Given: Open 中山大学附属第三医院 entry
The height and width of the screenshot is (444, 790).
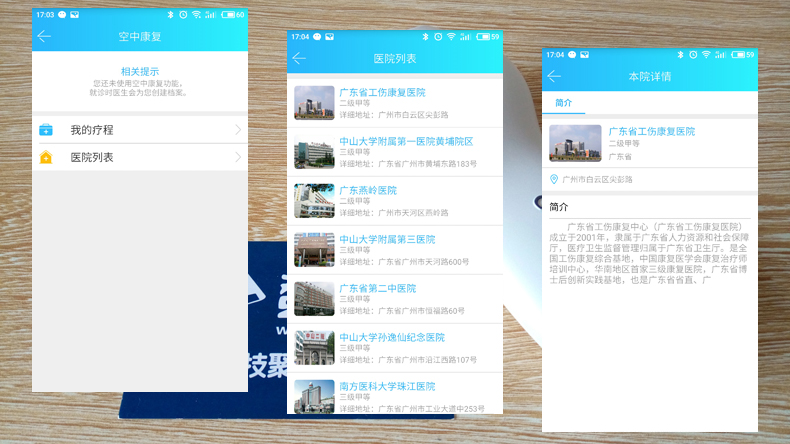Looking at the screenshot, I should point(395,250).
